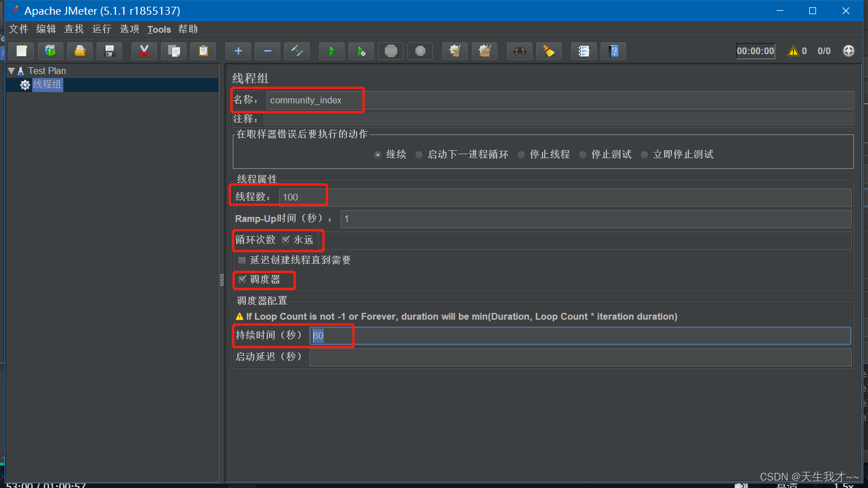Toggle the 永远 loop forever checkbox
Screen dimensions: 868x488
[x=286, y=239]
